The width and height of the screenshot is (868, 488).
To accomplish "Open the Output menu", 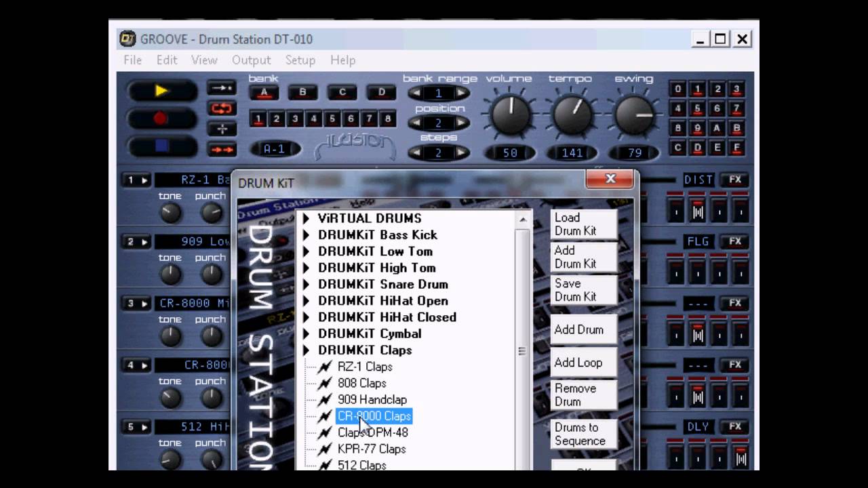I will coord(251,60).
